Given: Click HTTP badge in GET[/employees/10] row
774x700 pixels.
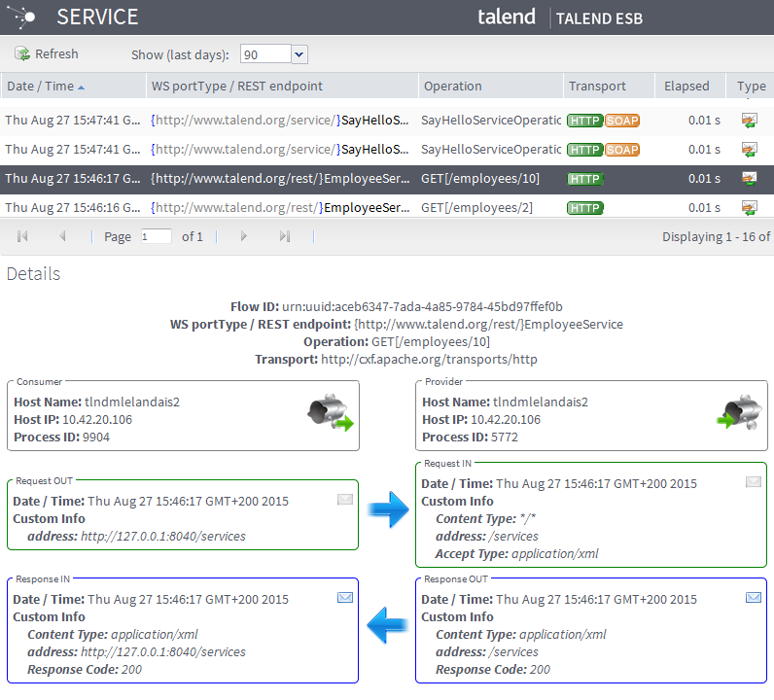Looking at the screenshot, I should point(585,179).
